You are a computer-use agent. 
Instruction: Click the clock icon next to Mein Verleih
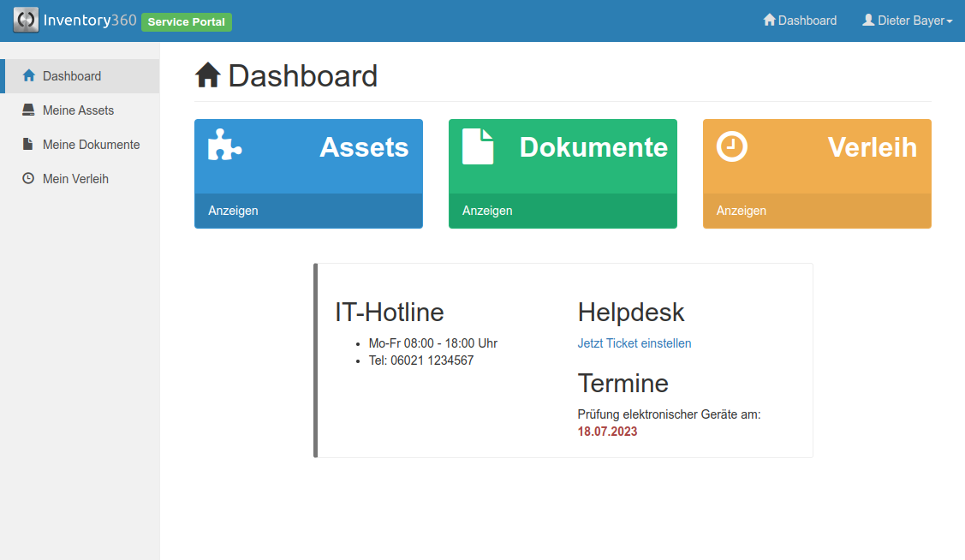click(27, 178)
